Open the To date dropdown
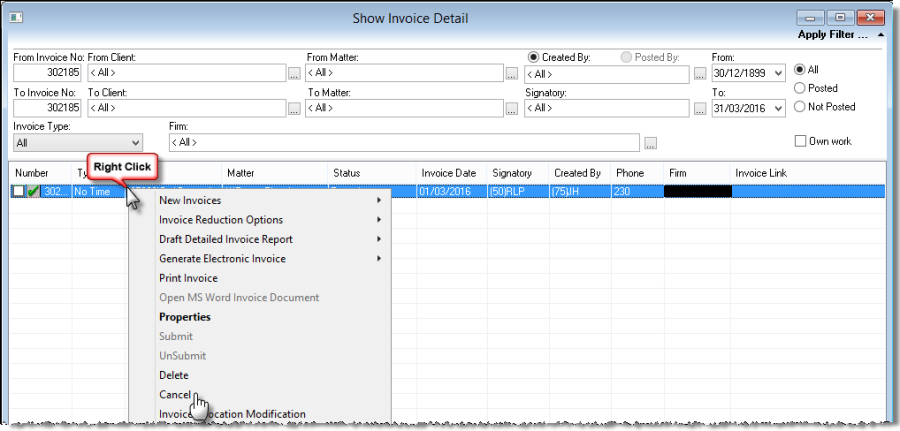 pos(778,108)
